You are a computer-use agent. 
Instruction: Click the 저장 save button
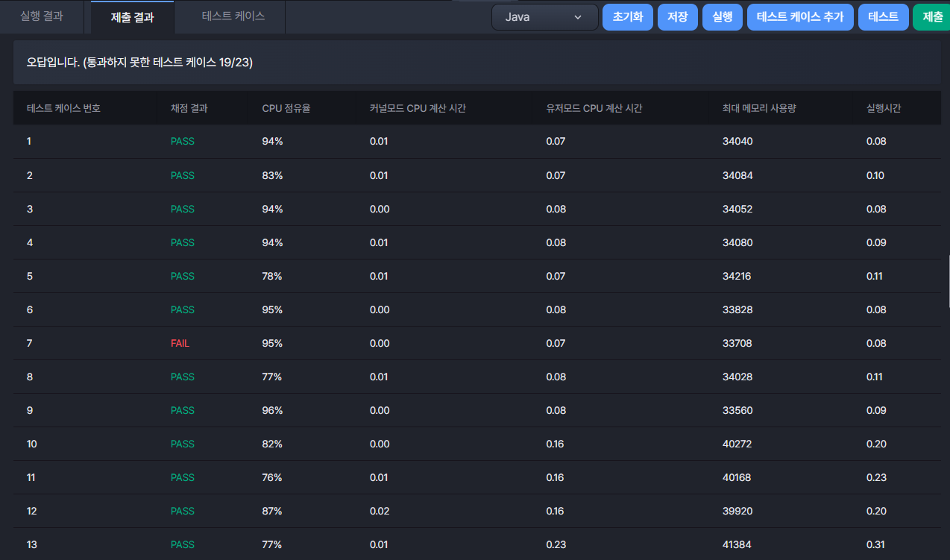point(678,17)
